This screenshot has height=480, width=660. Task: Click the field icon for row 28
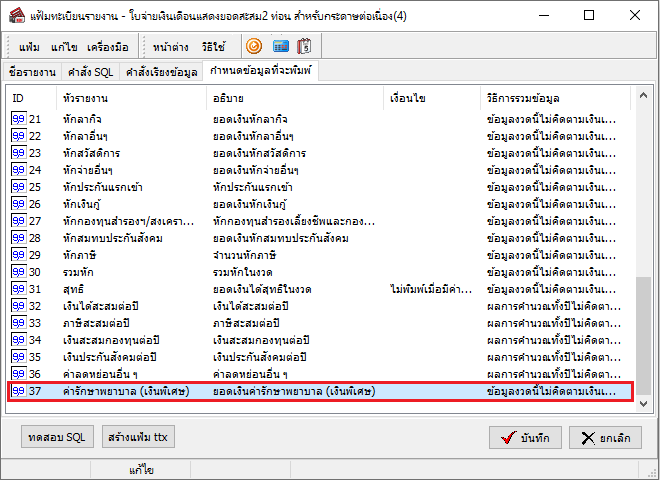pos(17,238)
